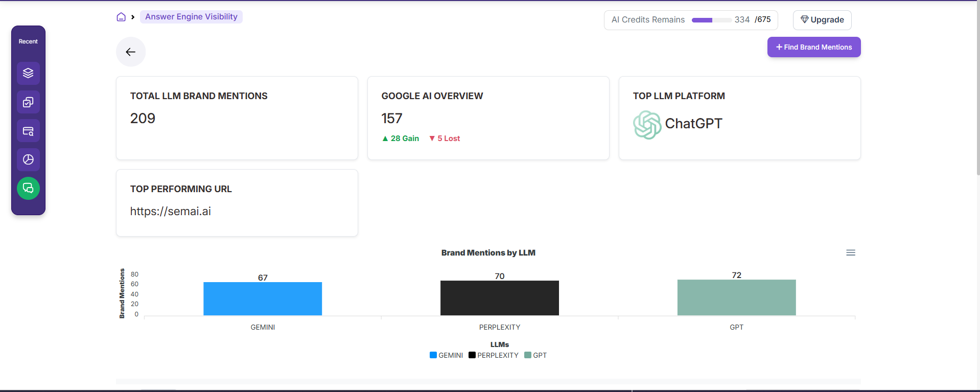This screenshot has width=980, height=392.
Task: Open the layers stack sidebar icon
Action: (x=28, y=73)
